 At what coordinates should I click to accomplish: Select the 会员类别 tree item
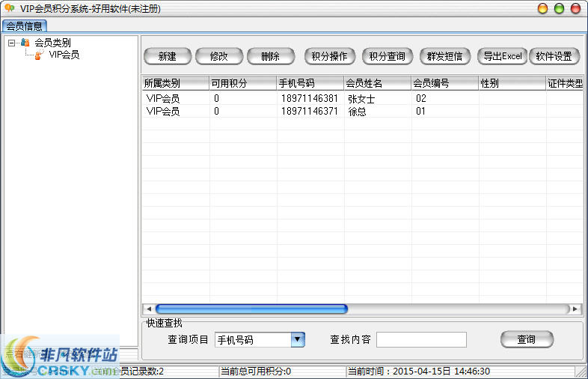pyautogui.click(x=52, y=43)
